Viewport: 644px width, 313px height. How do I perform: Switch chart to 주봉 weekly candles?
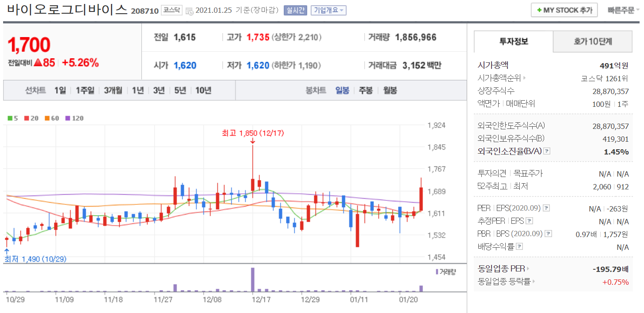(x=366, y=91)
